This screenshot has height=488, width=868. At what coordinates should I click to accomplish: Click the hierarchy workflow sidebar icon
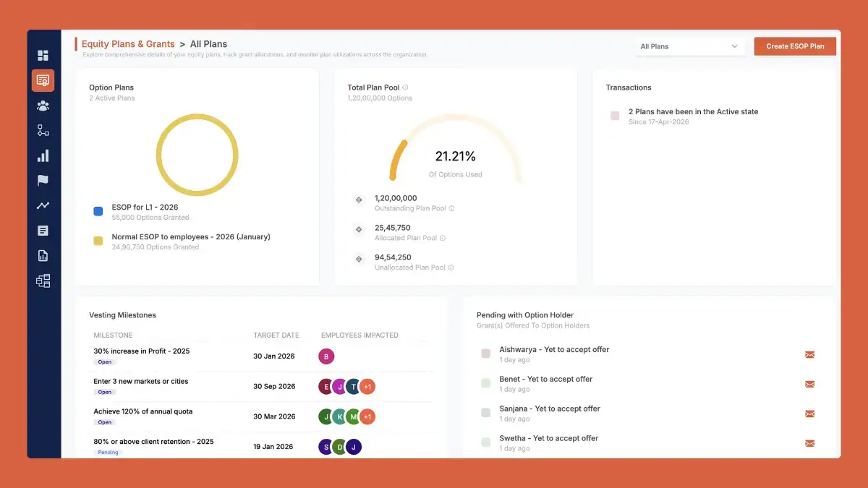click(x=43, y=130)
